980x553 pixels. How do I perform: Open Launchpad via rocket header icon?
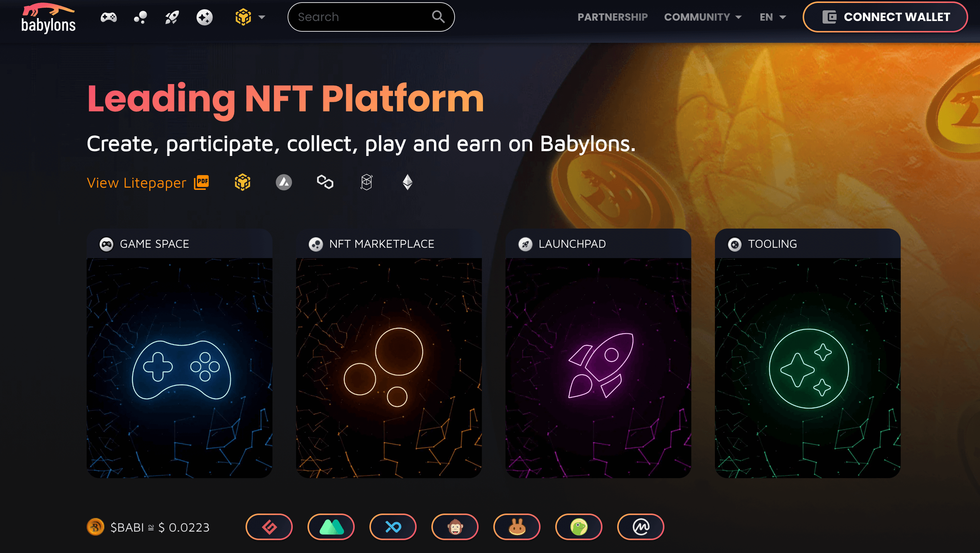pyautogui.click(x=172, y=17)
